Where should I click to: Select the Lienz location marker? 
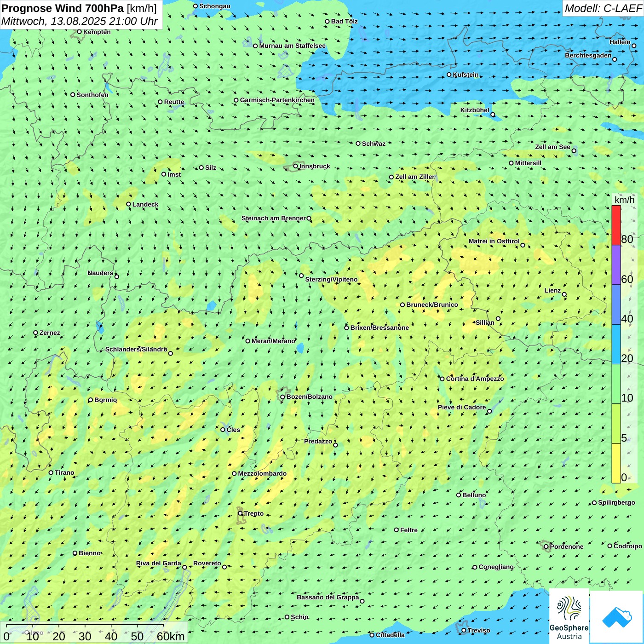[x=564, y=294]
